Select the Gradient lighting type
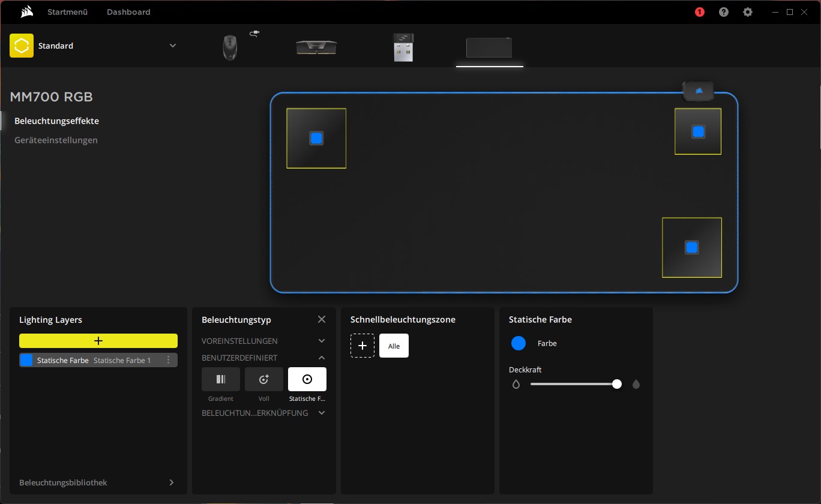821x504 pixels. pyautogui.click(x=221, y=379)
